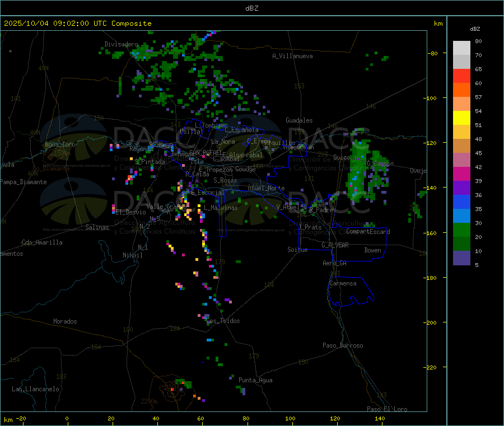Click the A_Villanueva station label
The image size is (504, 426).
pos(292,56)
